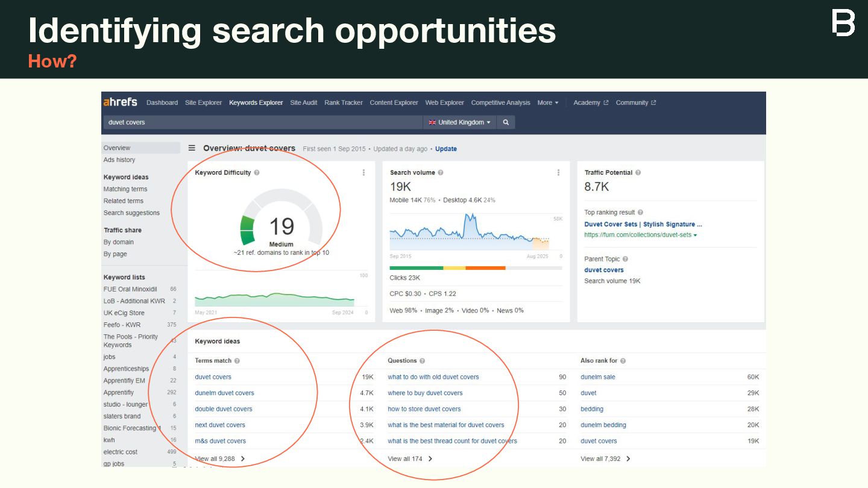Switch to Rank Tracker in navigation
The image size is (868, 488).
click(344, 103)
